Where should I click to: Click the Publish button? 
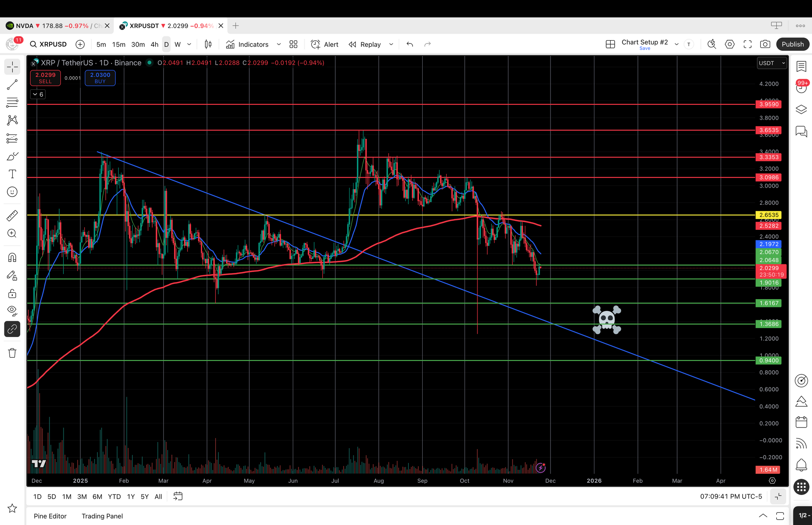793,44
